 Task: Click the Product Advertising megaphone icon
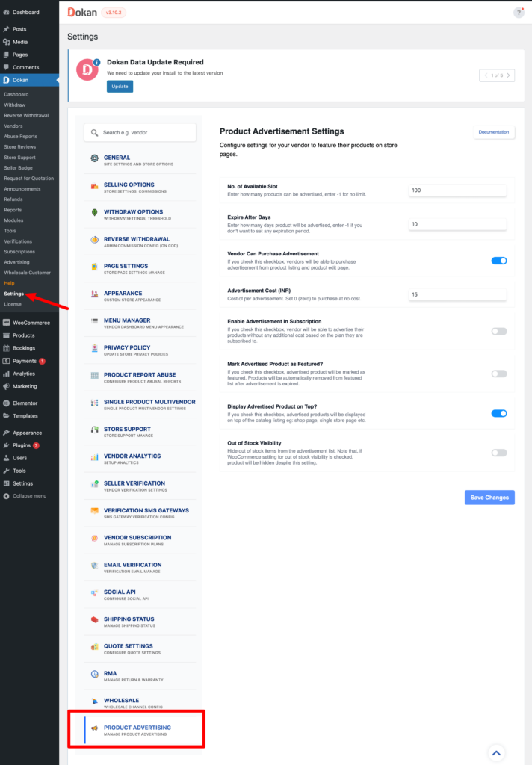point(95,728)
